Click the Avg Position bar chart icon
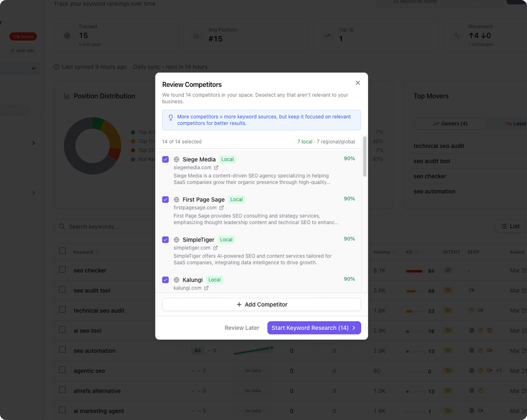The image size is (527, 420). point(197,36)
